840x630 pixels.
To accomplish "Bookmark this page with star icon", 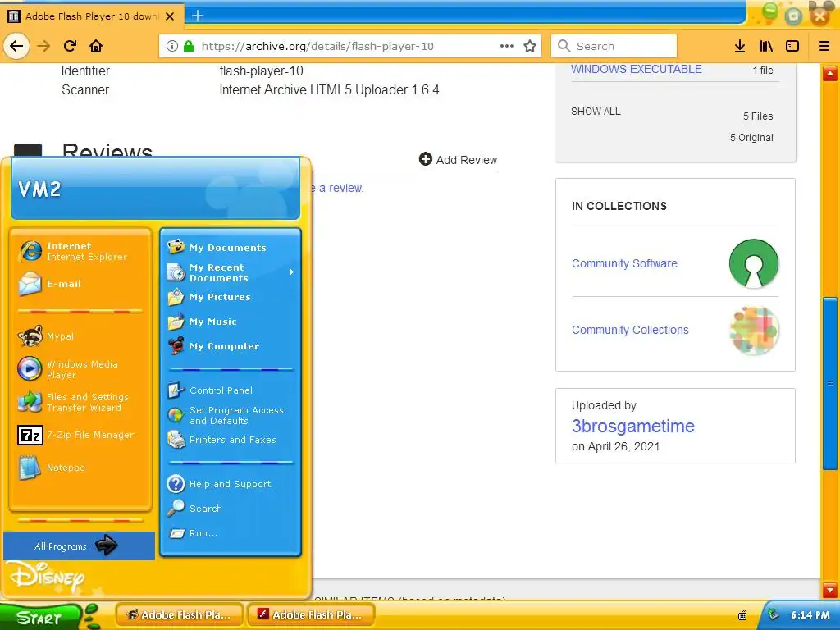I will (530, 46).
